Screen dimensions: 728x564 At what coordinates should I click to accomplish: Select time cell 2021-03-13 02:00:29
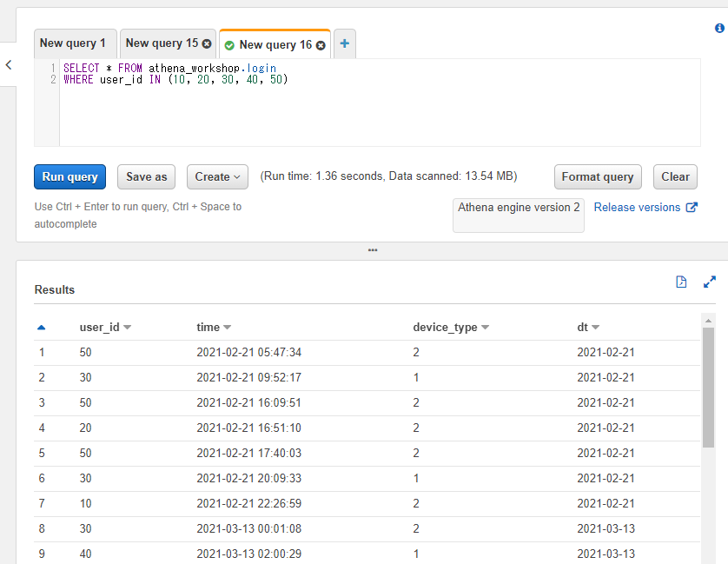tap(248, 554)
